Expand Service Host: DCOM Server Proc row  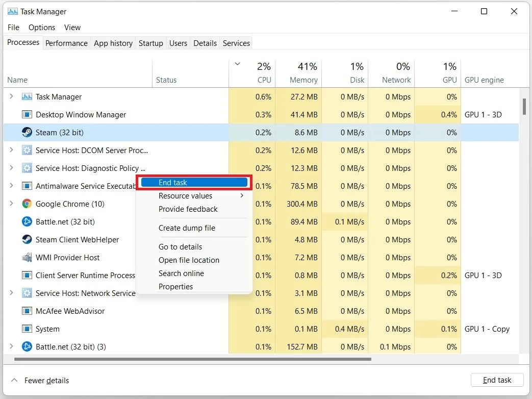coord(12,150)
